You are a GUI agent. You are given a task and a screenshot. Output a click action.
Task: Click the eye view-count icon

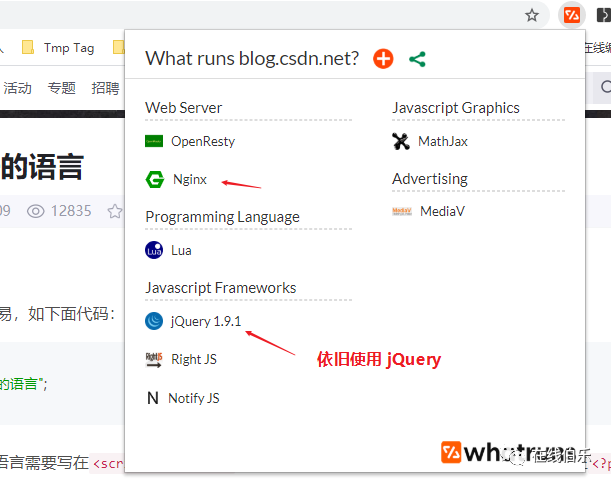tap(35, 212)
